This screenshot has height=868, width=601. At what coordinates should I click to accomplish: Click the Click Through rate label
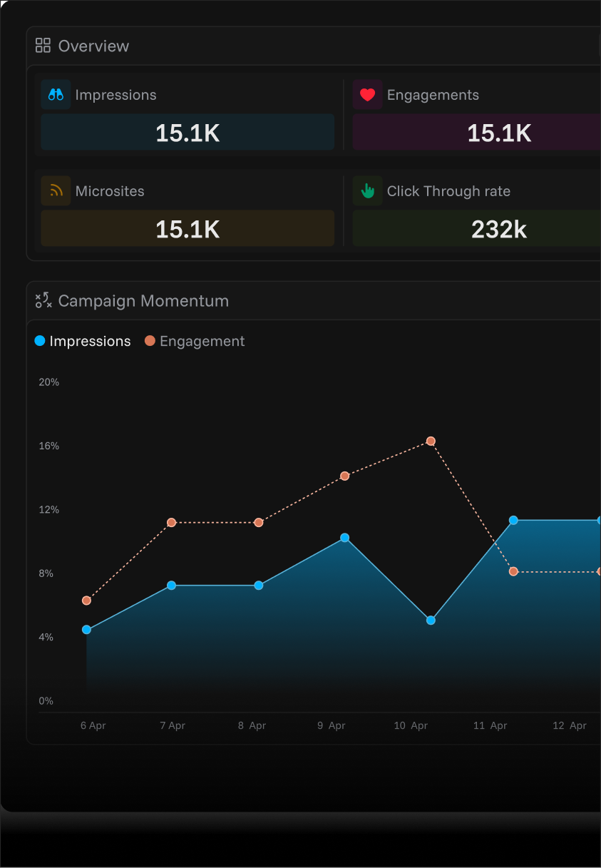(448, 191)
